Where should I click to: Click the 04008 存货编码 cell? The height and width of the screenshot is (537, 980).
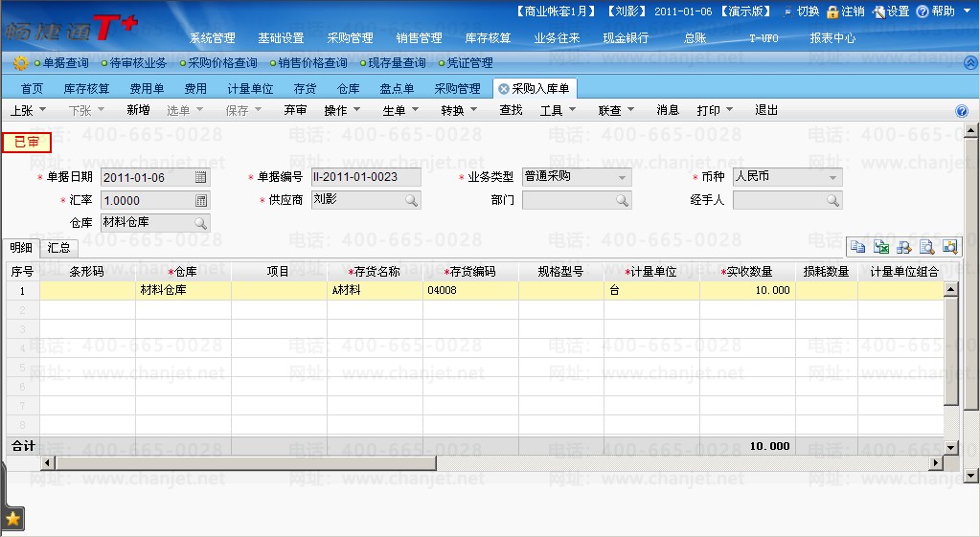[x=470, y=290]
